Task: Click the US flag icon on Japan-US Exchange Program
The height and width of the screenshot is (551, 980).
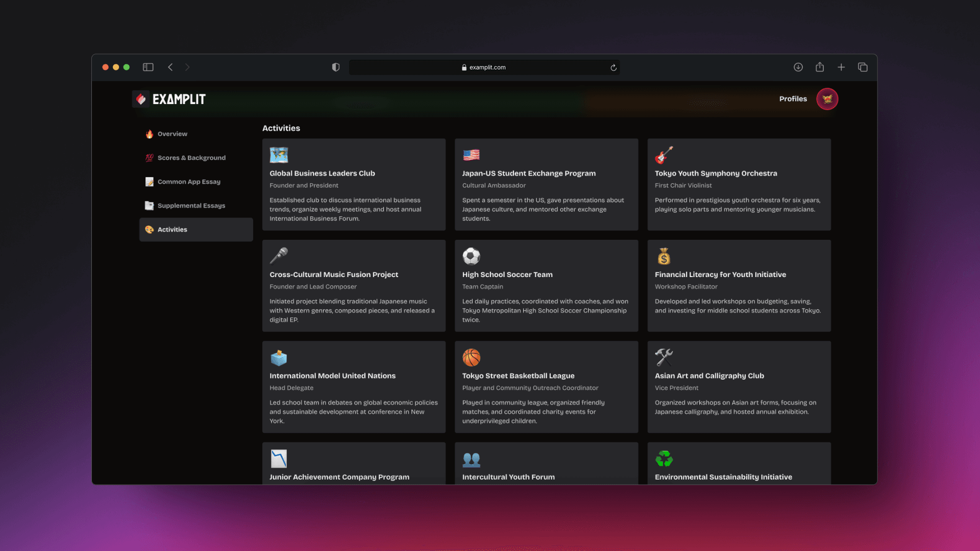Action: pyautogui.click(x=471, y=155)
